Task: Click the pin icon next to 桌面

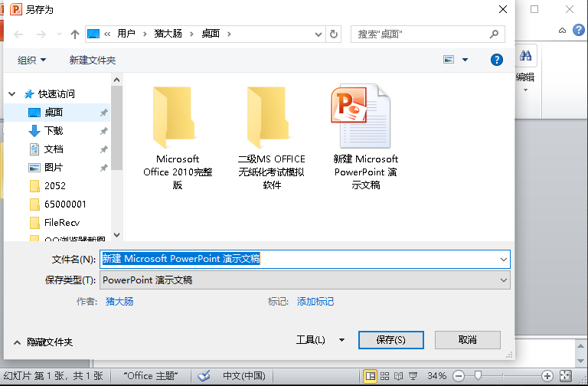Action: click(x=104, y=113)
